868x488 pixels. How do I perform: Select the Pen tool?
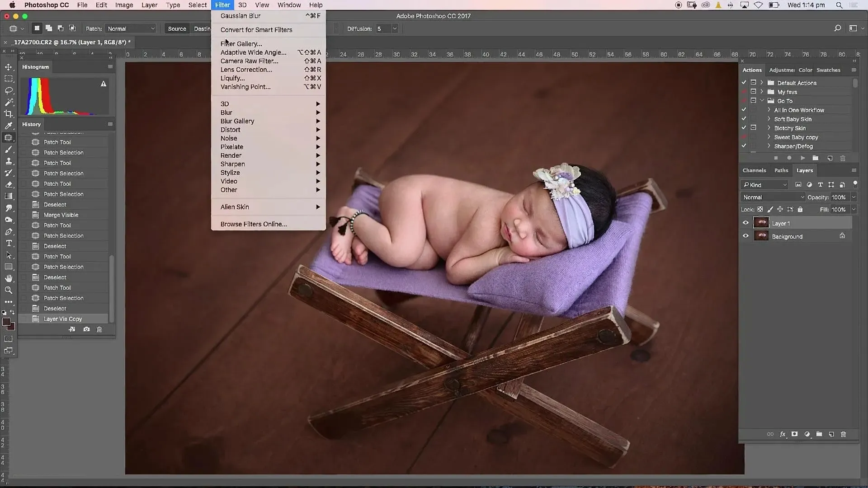[9, 231]
